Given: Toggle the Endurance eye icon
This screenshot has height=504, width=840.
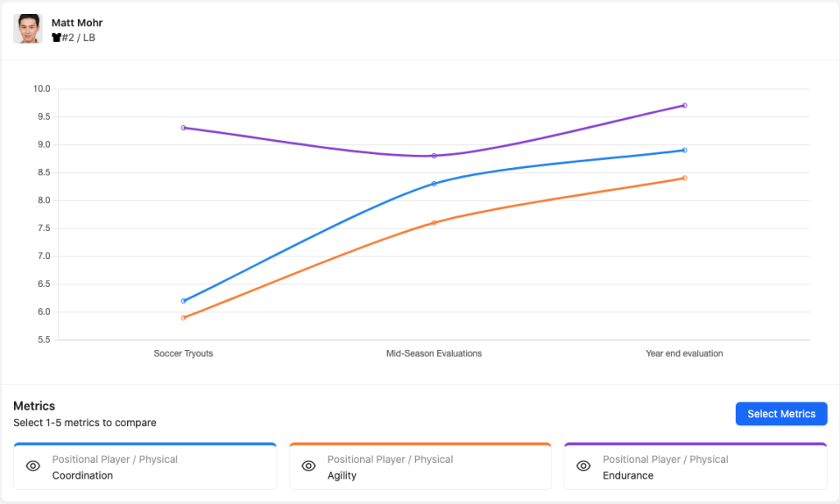Looking at the screenshot, I should click(x=583, y=466).
